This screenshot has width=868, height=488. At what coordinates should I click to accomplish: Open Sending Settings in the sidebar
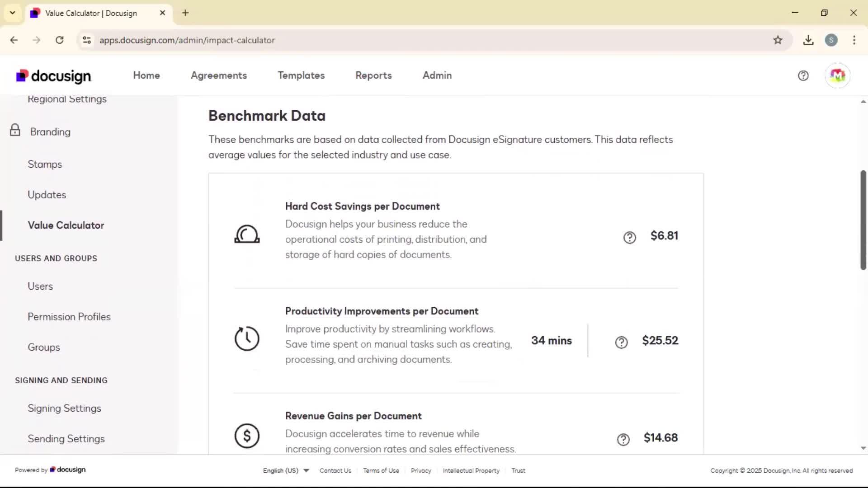(66, 439)
